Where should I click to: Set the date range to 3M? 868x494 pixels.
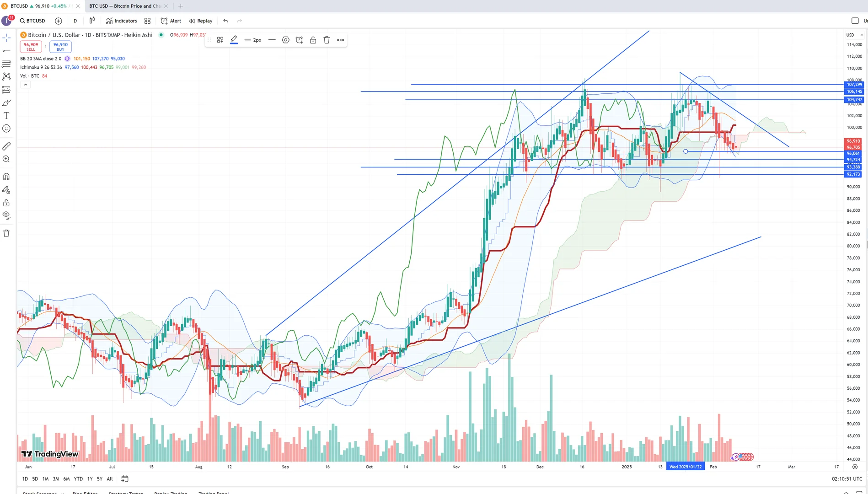(x=56, y=479)
